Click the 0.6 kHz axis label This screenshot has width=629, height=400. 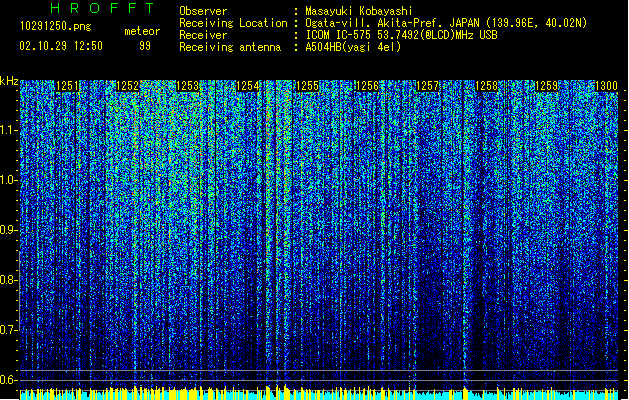[x=9, y=380]
